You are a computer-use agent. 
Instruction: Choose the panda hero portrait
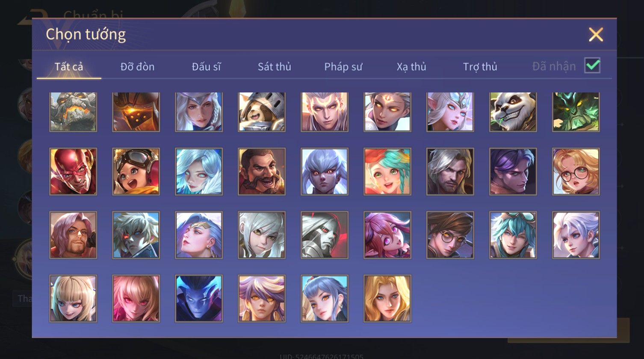(x=513, y=112)
